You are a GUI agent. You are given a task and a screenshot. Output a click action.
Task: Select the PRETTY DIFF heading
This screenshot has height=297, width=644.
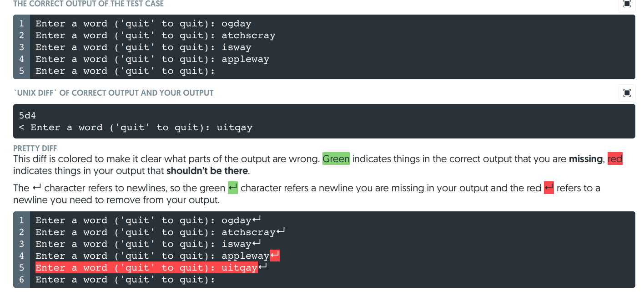click(x=35, y=148)
